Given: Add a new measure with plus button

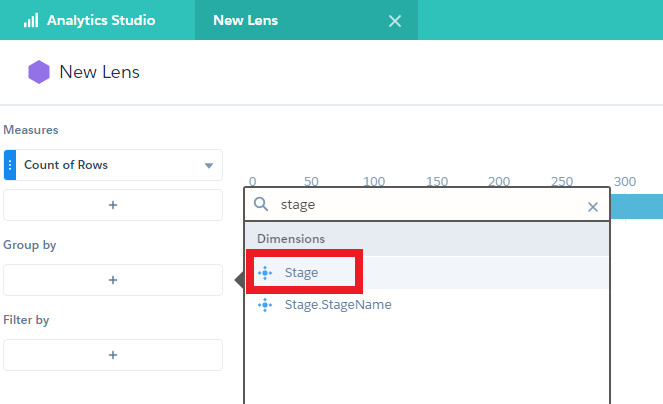Looking at the screenshot, I should [x=113, y=205].
